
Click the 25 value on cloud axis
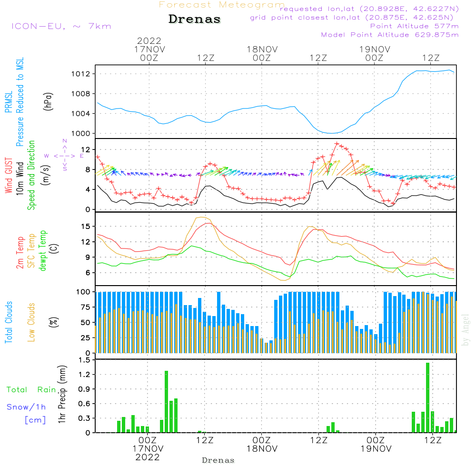tap(86, 337)
